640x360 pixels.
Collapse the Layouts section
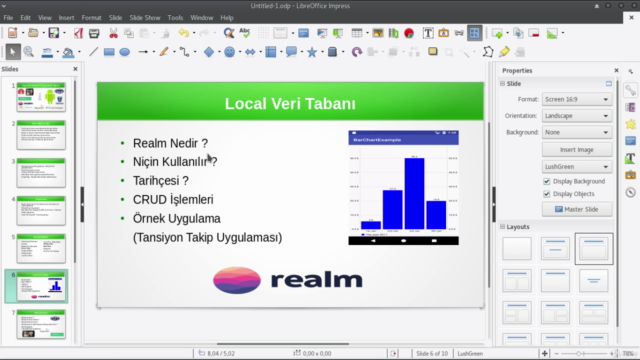(x=502, y=227)
